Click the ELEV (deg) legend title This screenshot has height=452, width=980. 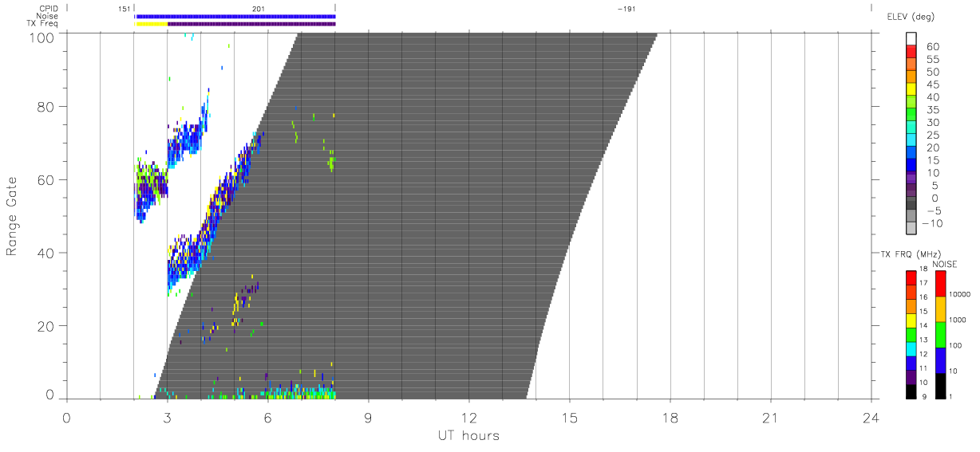(911, 16)
